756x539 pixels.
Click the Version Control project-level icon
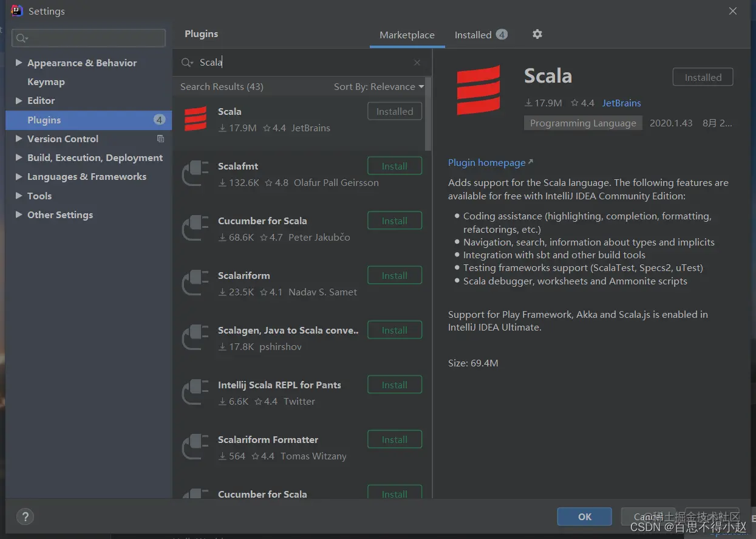160,139
